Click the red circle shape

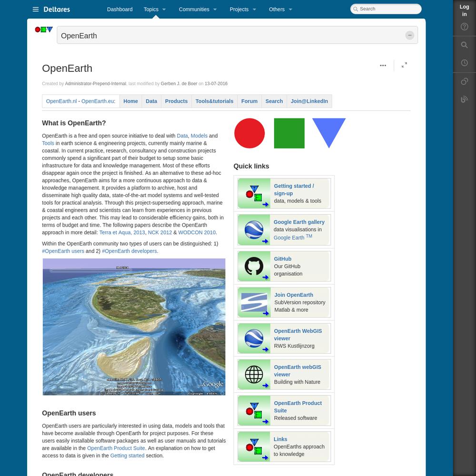249,133
